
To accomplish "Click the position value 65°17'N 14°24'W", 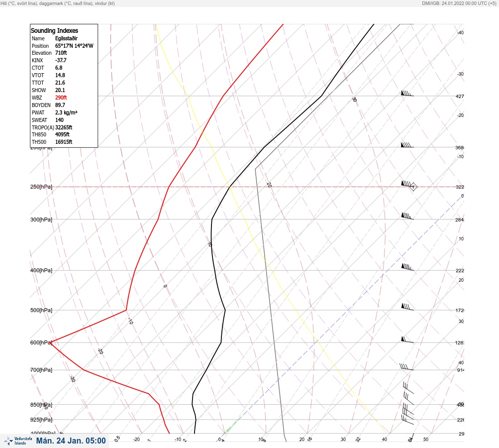I will pos(74,46).
